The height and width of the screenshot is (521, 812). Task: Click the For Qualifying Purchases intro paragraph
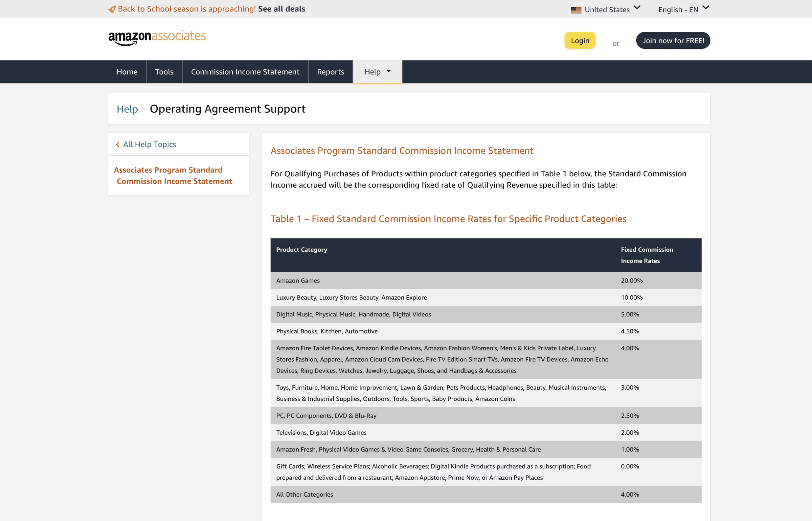click(x=478, y=179)
